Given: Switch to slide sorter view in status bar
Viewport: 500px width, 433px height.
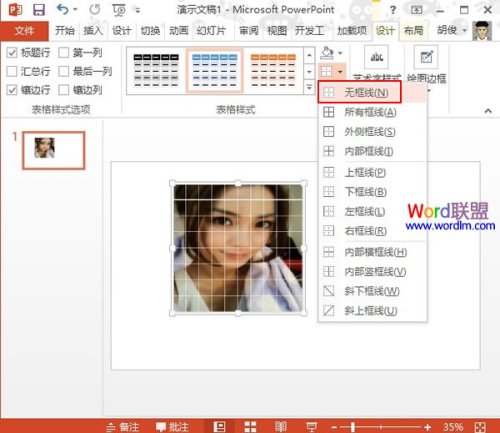Looking at the screenshot, I should pyautogui.click(x=250, y=427).
